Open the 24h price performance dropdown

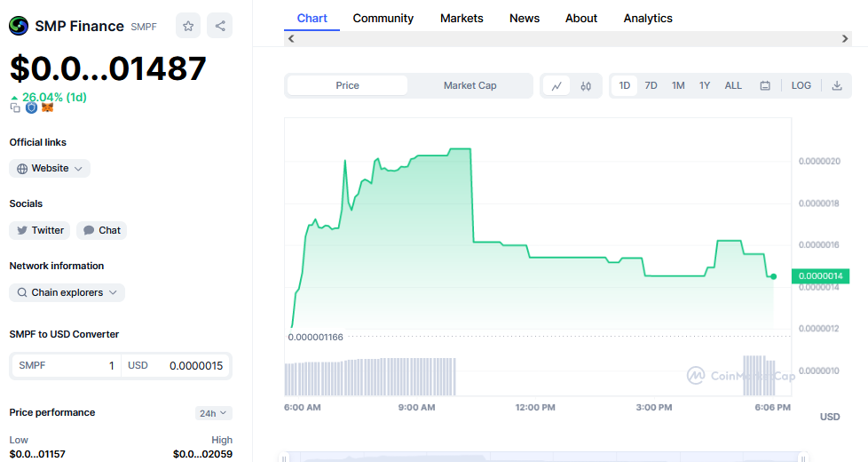tap(213, 413)
